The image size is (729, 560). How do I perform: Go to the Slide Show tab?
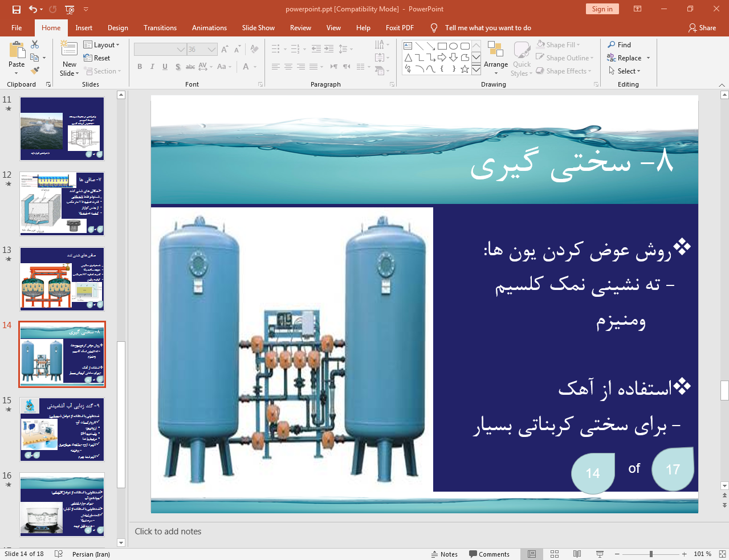point(258,27)
